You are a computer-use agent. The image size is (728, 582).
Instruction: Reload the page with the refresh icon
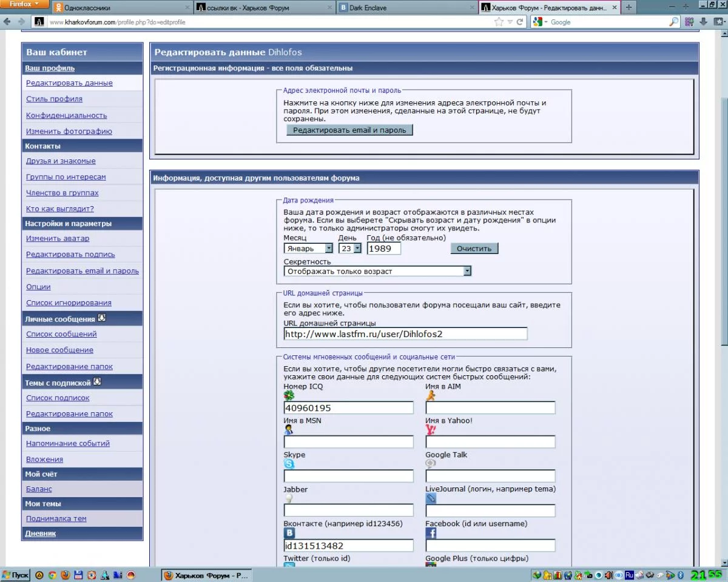(520, 22)
